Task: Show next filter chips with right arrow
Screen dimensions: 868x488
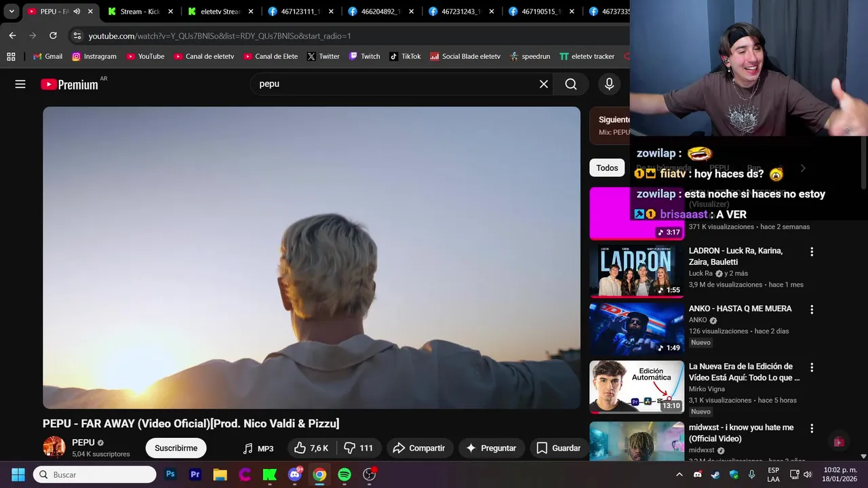Action: [803, 168]
